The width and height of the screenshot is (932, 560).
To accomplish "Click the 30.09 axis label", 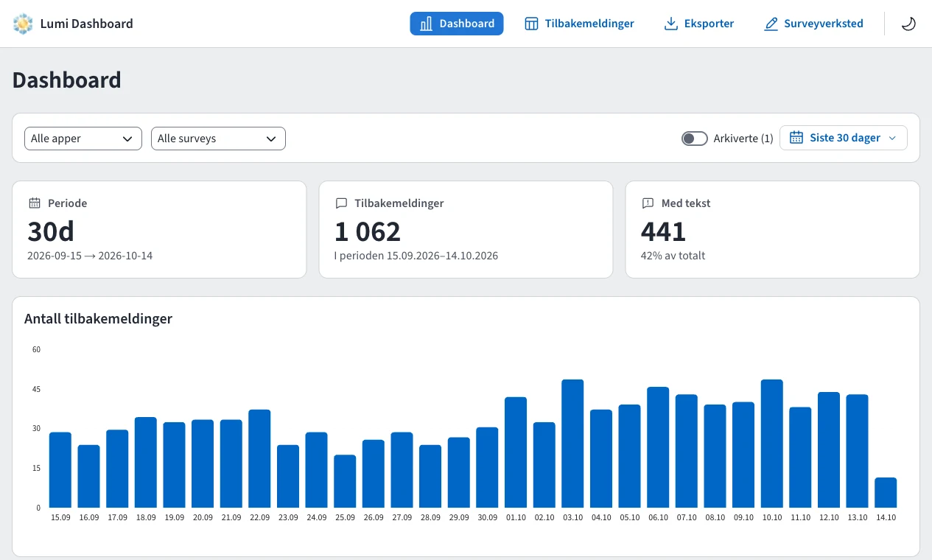I will [487, 518].
